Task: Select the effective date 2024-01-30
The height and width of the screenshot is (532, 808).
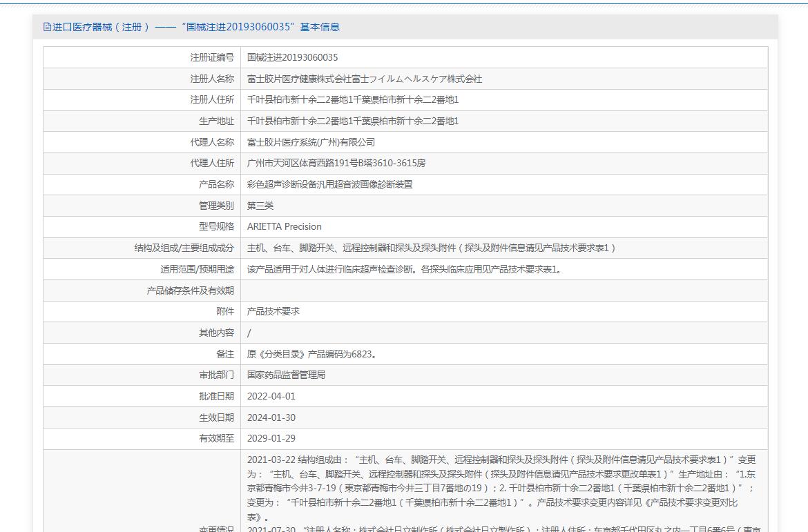Action: 271,417
